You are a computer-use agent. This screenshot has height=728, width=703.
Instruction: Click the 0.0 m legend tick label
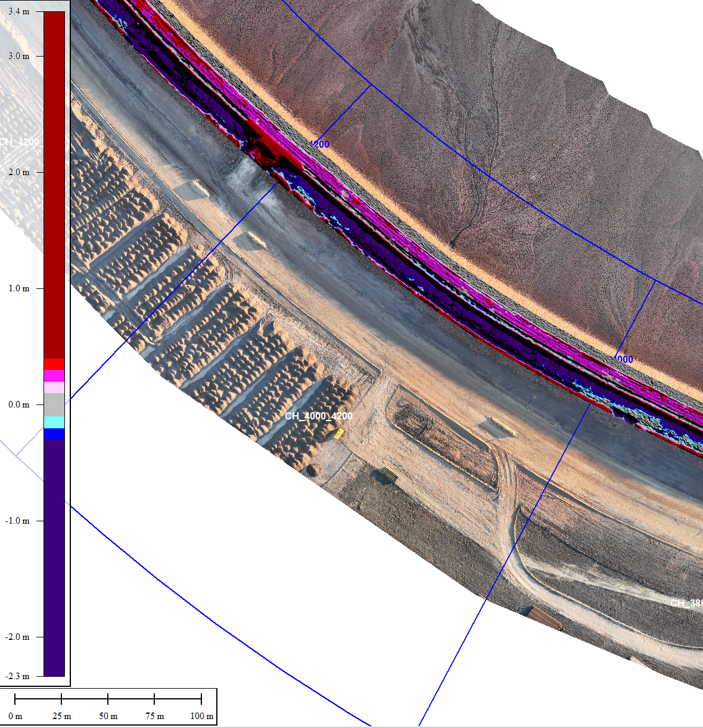pos(18,405)
